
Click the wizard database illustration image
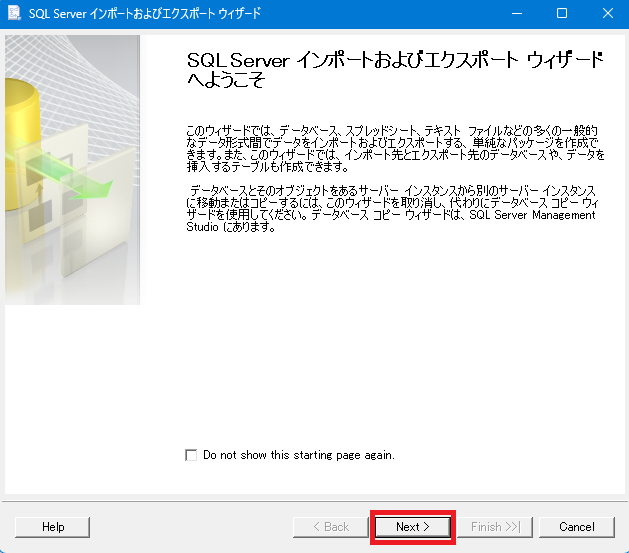(73, 170)
